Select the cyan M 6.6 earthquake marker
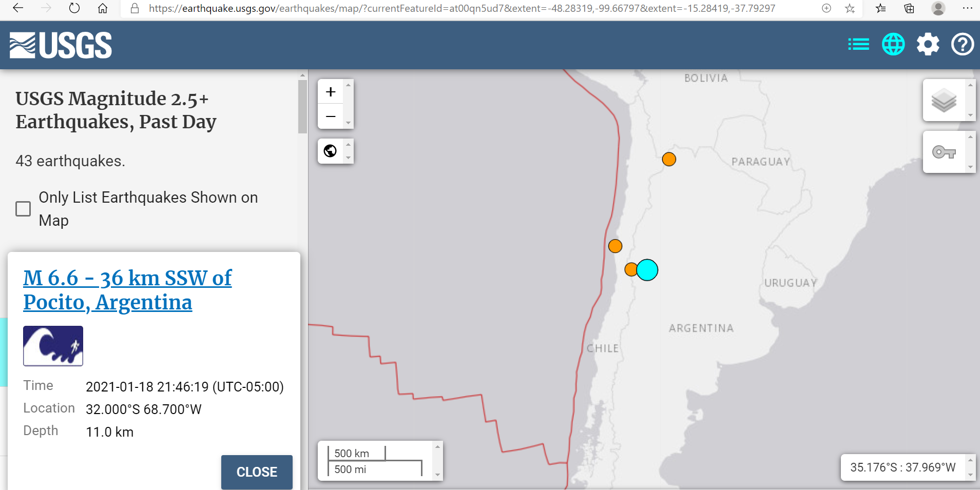 tap(647, 270)
